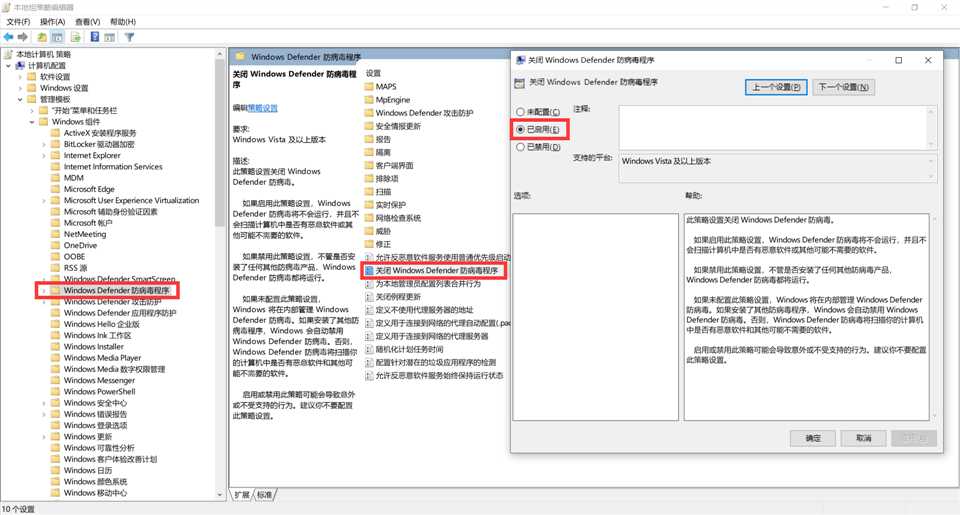Click the 修正 folder icon in the settings list

(369, 244)
